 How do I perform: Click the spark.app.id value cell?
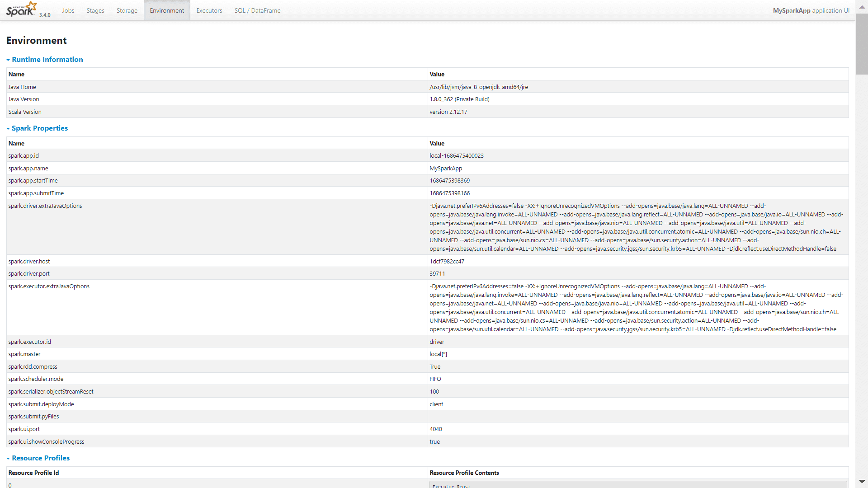[x=638, y=155]
